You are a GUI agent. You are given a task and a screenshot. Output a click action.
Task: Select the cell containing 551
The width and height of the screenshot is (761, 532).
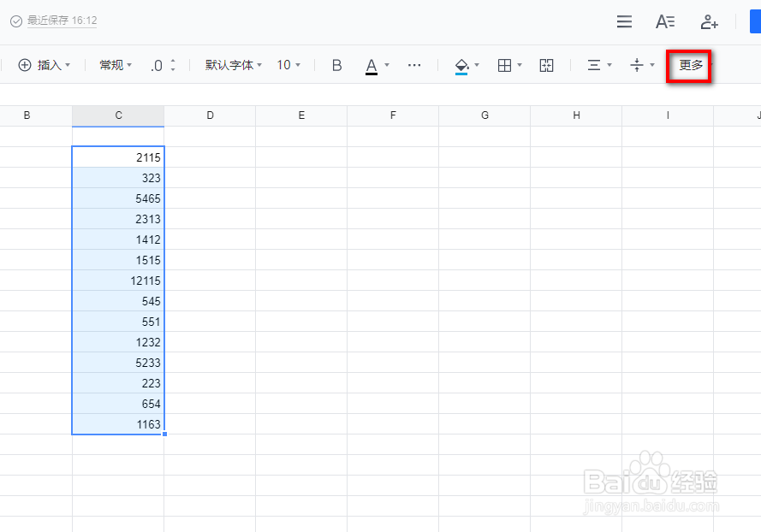(118, 322)
